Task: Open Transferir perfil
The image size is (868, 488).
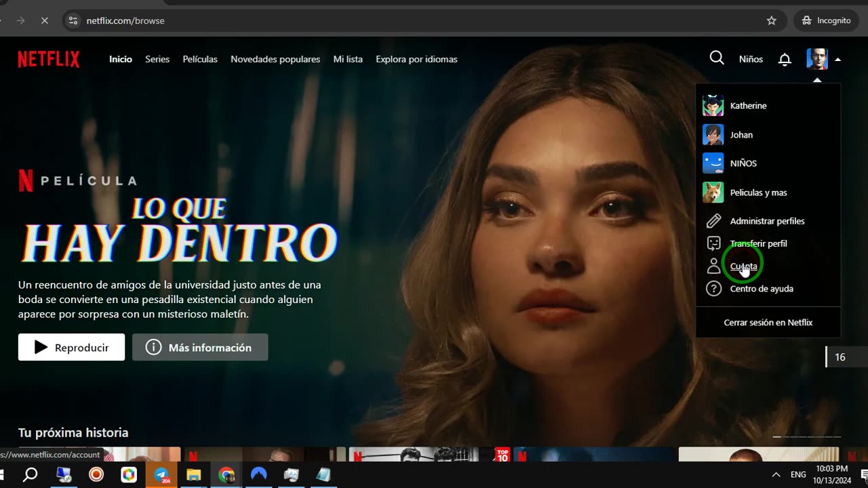Action: pyautogui.click(x=759, y=243)
